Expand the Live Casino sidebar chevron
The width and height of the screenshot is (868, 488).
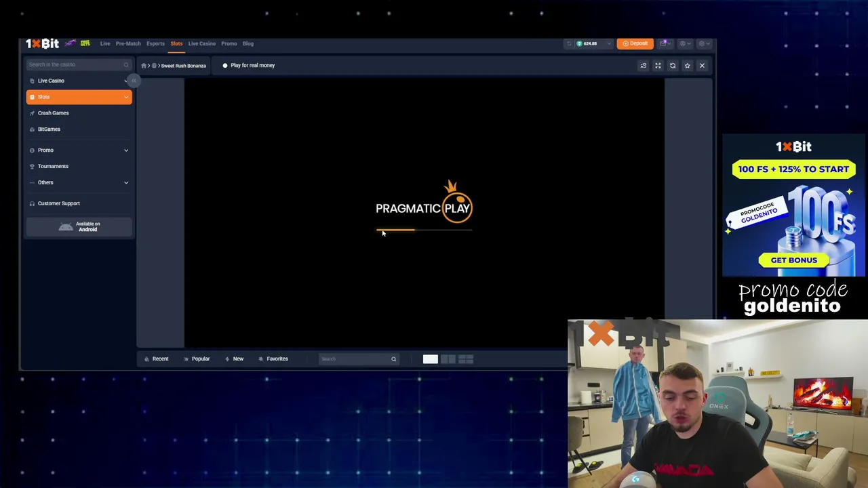125,81
